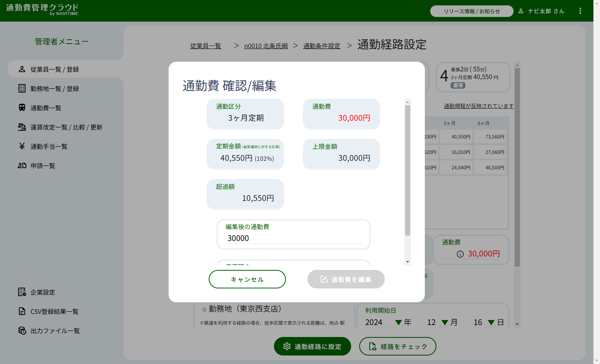Click the 通勤区分 3ヶ月定期 card
This screenshot has height=364, width=600.
245,114
